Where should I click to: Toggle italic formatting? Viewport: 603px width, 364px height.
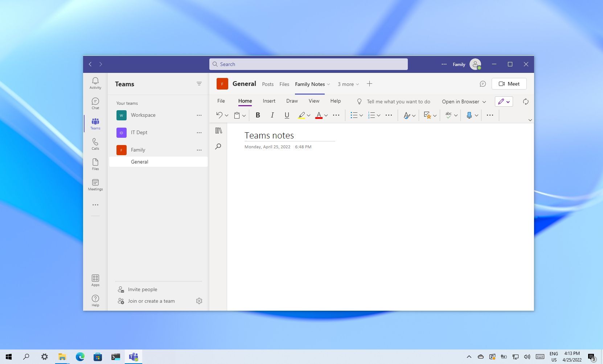coord(272,115)
